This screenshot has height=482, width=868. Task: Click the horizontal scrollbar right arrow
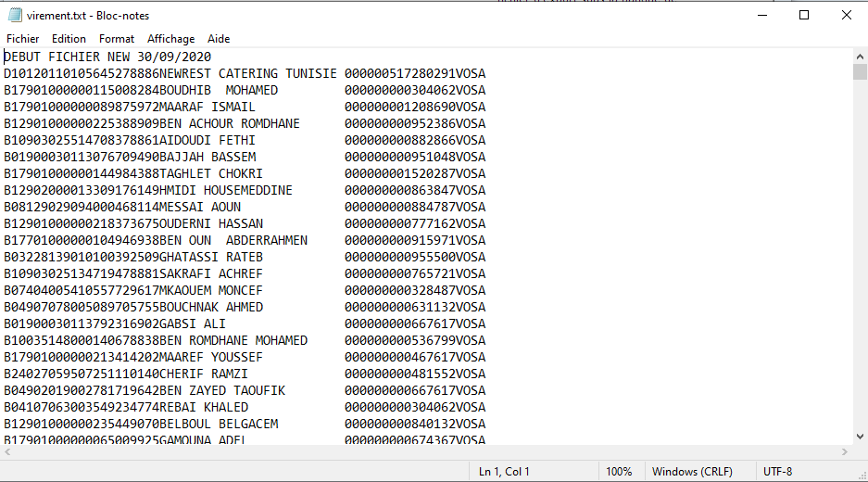(x=844, y=453)
